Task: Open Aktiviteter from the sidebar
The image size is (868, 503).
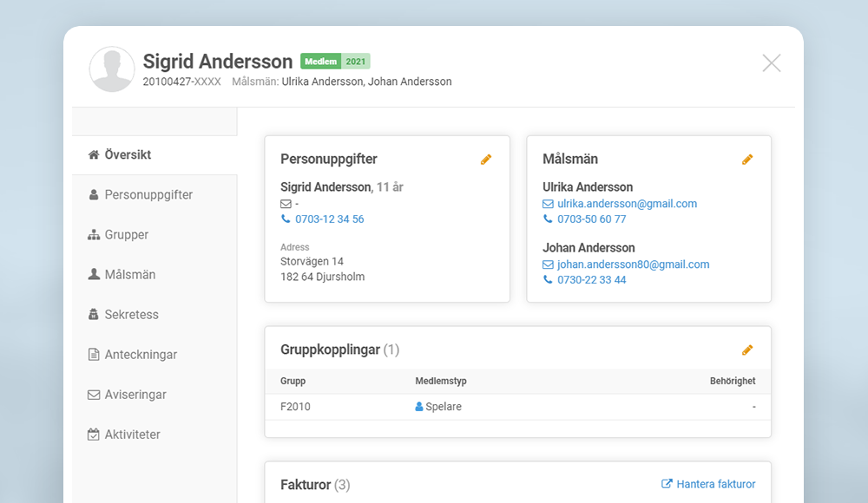Action: pyautogui.click(x=132, y=434)
